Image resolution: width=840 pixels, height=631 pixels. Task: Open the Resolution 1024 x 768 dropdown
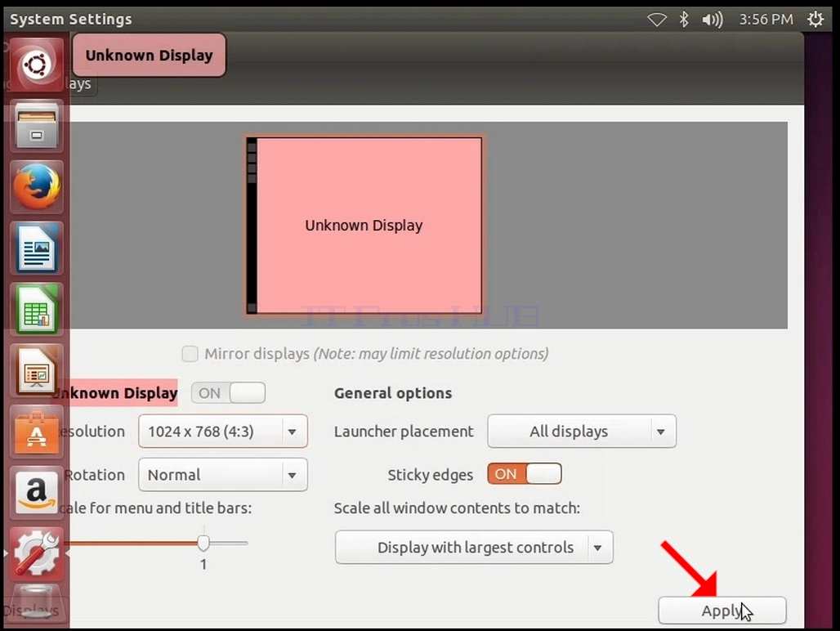pos(223,431)
